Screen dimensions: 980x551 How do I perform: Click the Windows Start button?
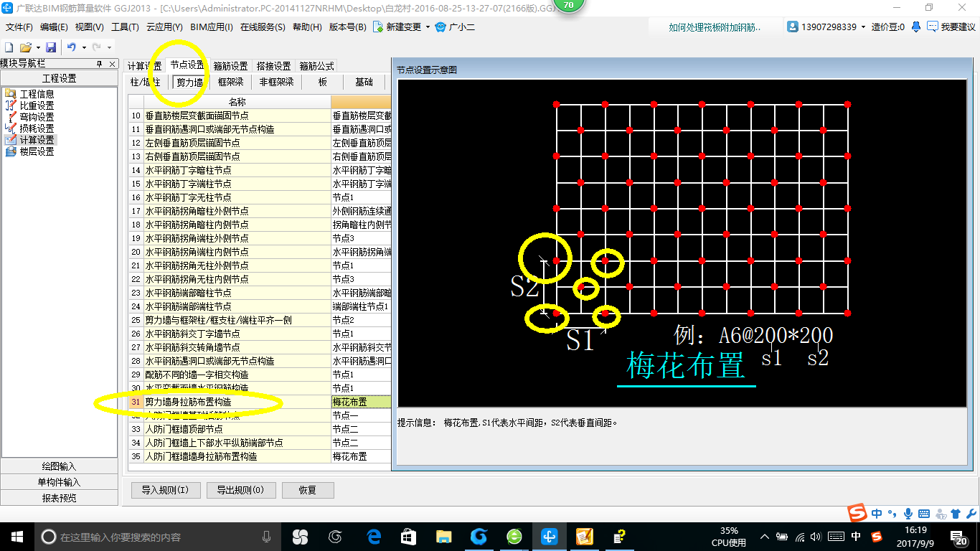click(16, 536)
